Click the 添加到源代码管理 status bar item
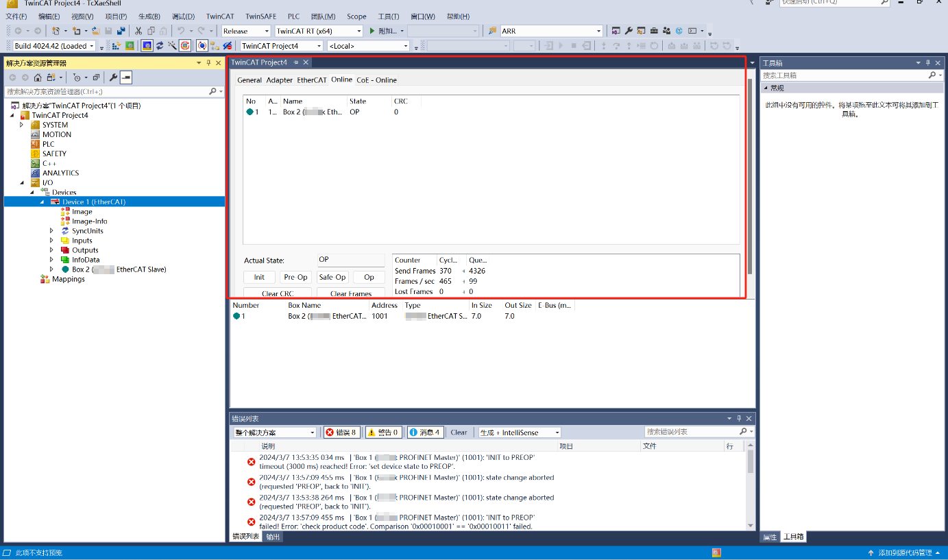948x560 pixels. click(x=905, y=552)
